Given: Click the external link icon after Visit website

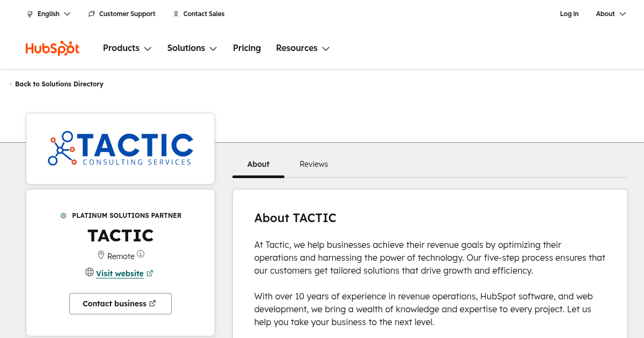Looking at the screenshot, I should 150,273.
